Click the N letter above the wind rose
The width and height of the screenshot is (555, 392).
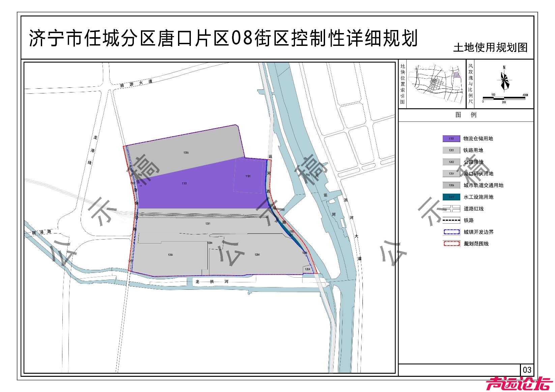pyautogui.click(x=504, y=67)
